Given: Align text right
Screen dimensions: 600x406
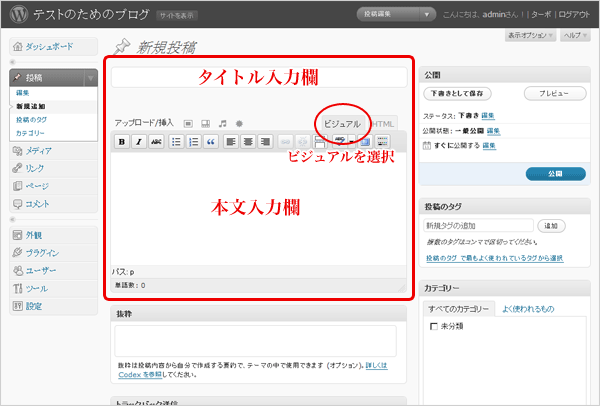Looking at the screenshot, I should pos(265,142).
